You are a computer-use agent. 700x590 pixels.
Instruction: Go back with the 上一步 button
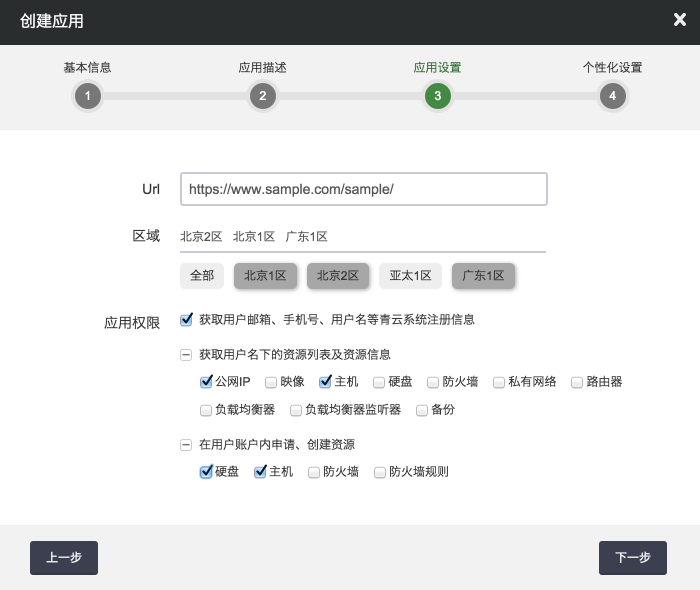64,558
